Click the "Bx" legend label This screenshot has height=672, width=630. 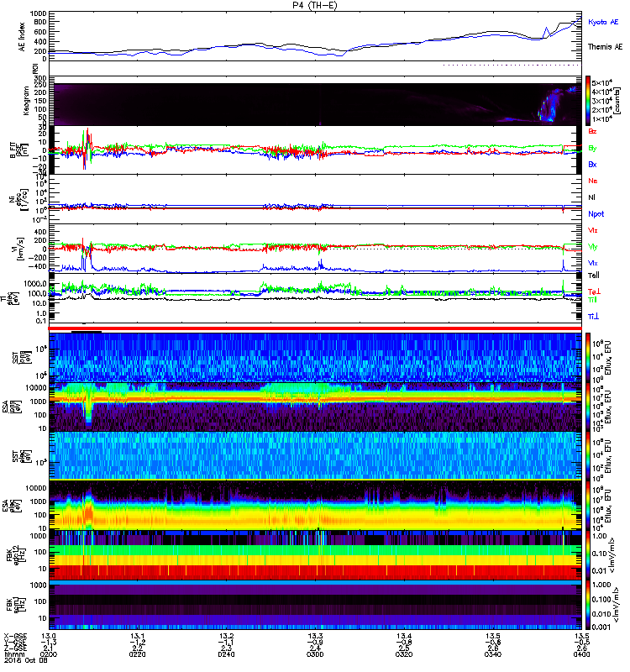(592, 165)
